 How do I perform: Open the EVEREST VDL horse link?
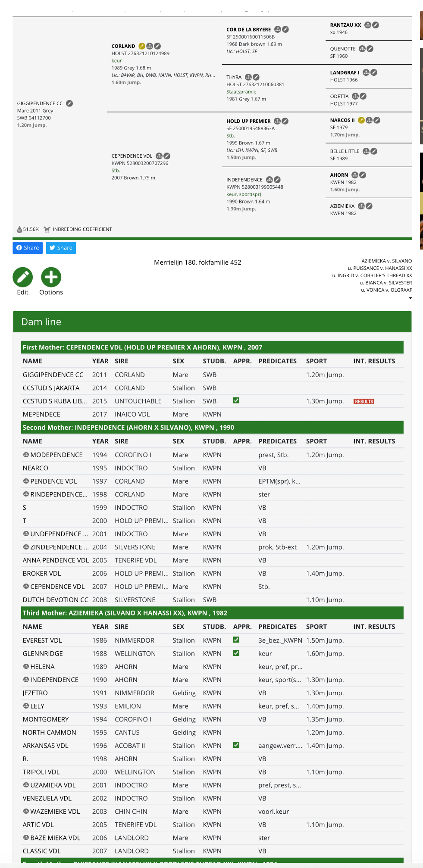[42, 640]
